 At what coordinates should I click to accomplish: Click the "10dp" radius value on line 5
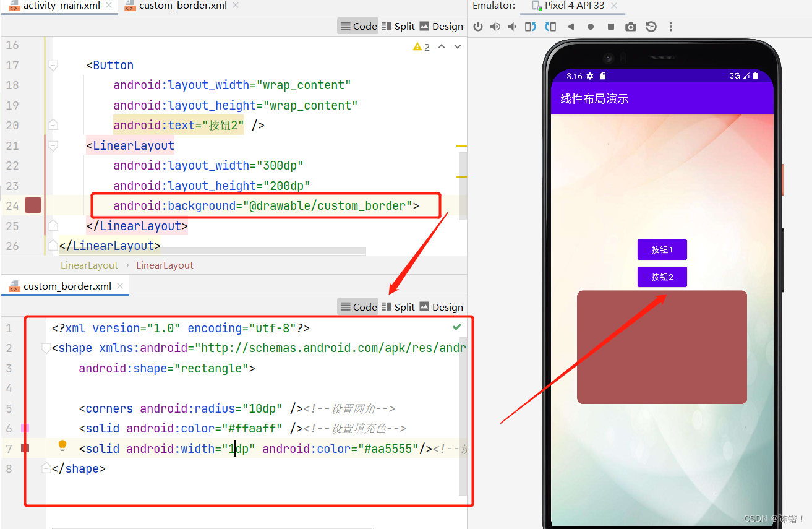[262, 408]
